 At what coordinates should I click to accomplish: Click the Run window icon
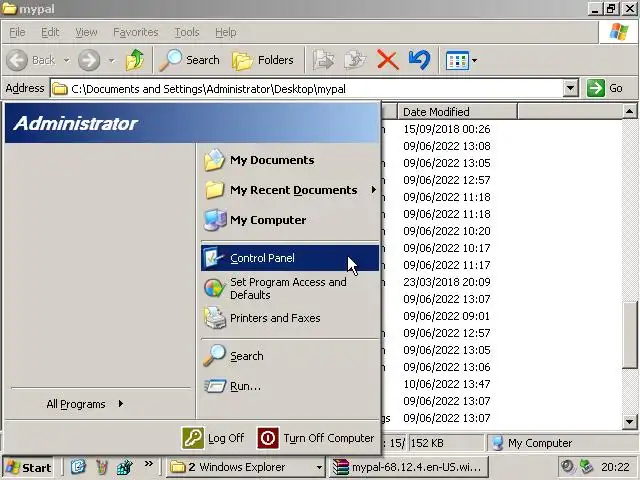215,386
